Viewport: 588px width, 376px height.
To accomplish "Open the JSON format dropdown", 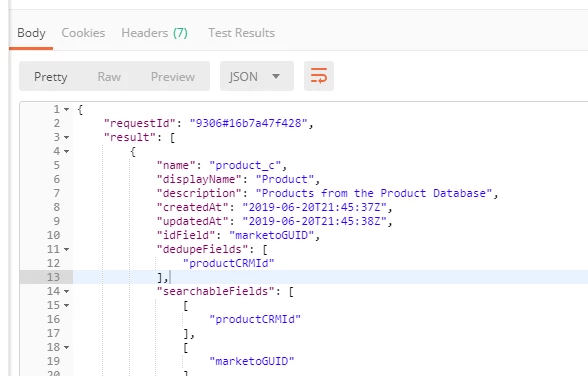I will 256,76.
